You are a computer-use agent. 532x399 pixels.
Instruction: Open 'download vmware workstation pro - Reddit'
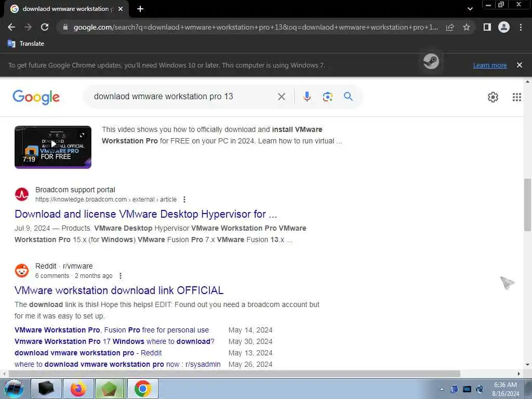click(88, 353)
